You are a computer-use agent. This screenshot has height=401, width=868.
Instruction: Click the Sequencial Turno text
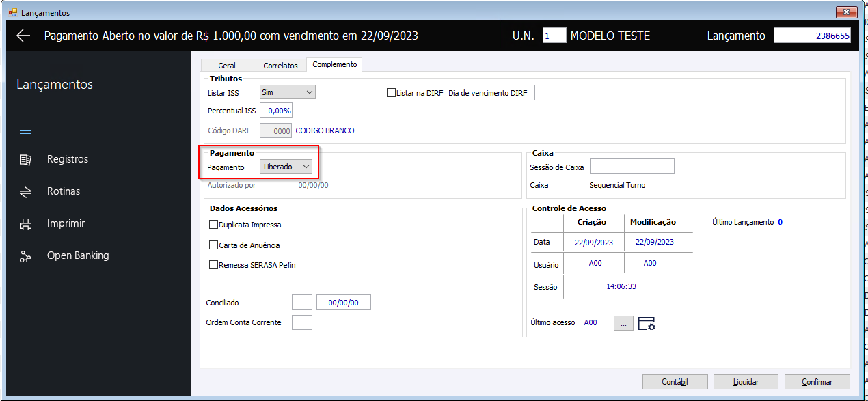click(x=617, y=185)
